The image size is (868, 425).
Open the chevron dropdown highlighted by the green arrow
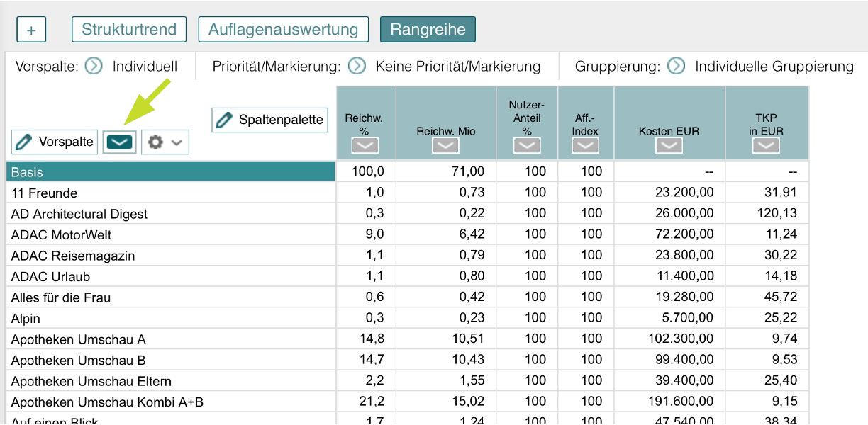(x=119, y=142)
